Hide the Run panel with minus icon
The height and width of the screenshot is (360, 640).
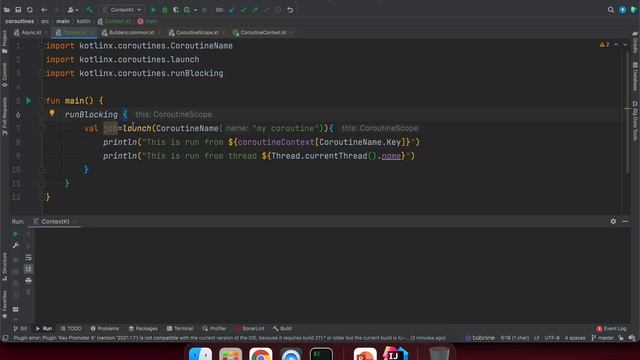click(x=625, y=221)
